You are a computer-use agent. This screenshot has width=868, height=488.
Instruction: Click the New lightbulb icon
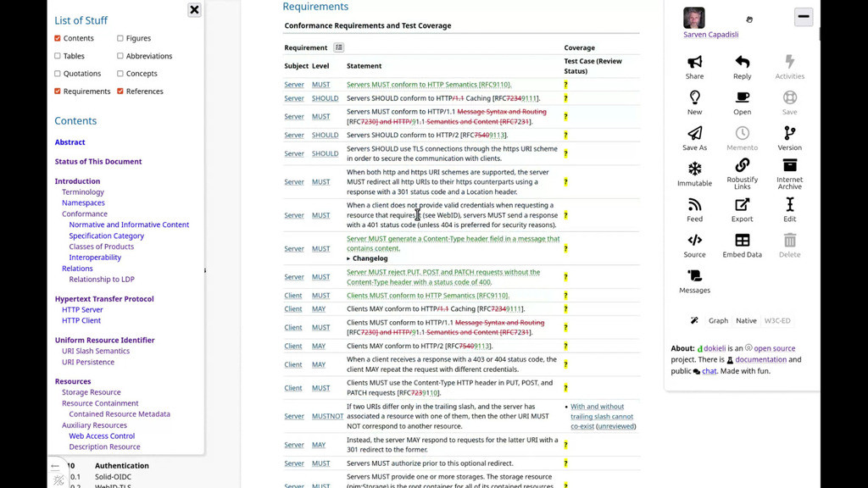694,97
